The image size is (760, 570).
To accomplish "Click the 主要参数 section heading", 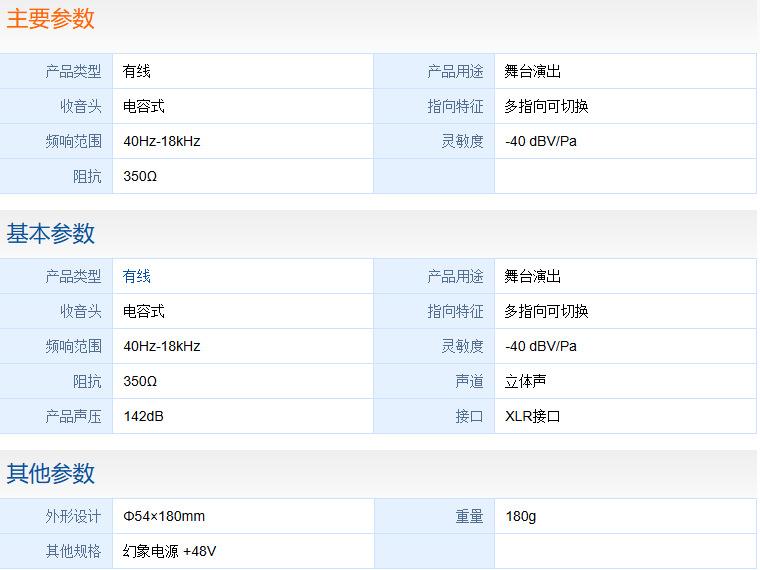I will pos(51,18).
